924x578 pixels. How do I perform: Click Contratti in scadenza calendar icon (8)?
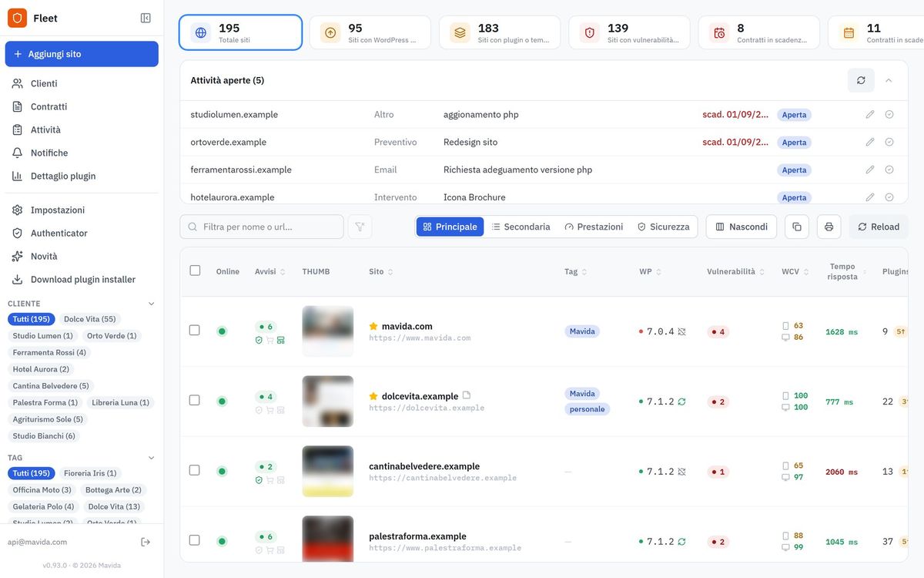[x=719, y=32]
